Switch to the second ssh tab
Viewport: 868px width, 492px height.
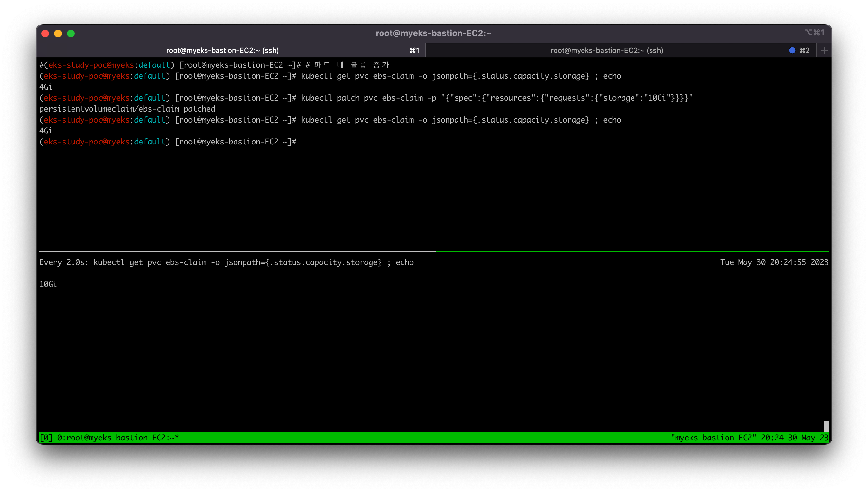coord(607,50)
